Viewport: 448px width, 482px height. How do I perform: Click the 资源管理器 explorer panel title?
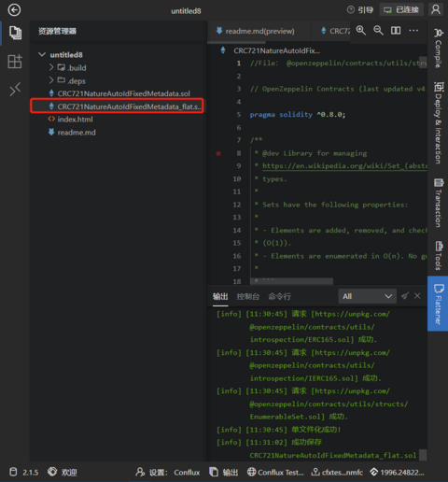tap(57, 31)
